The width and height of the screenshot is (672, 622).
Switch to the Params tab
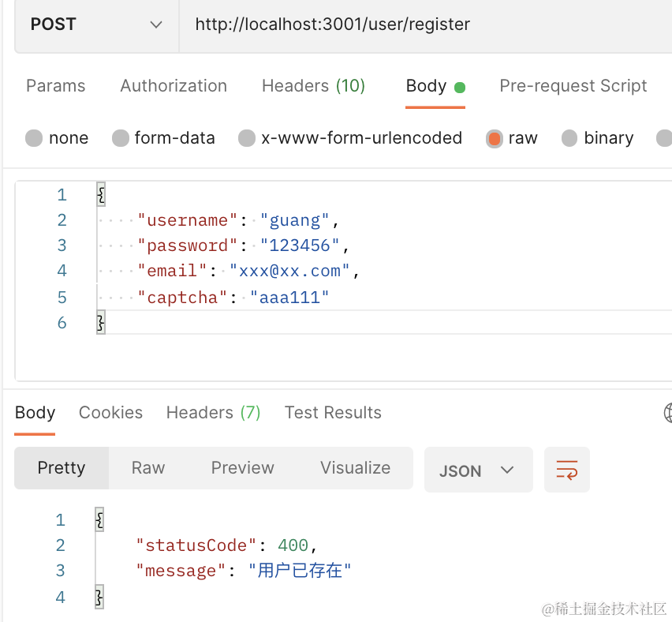(x=55, y=86)
